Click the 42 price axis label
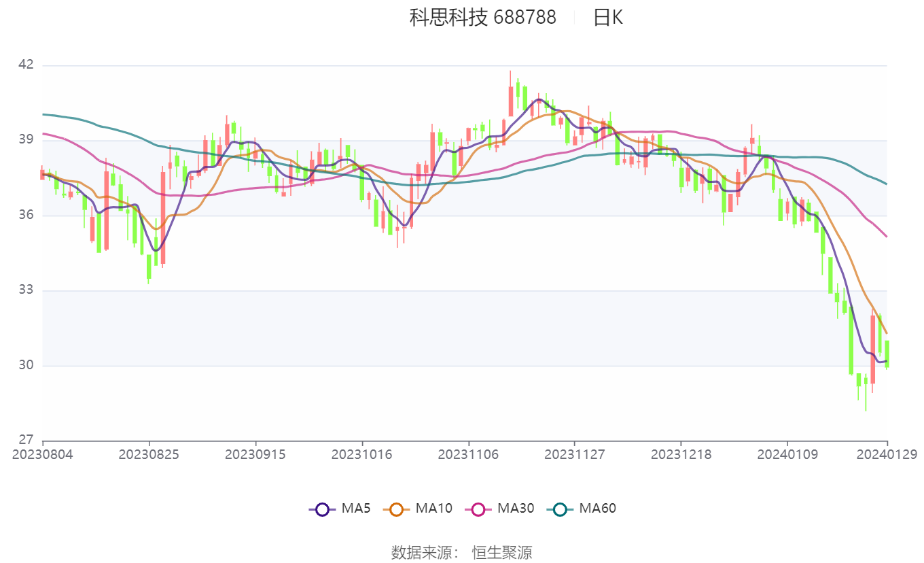 [25, 65]
